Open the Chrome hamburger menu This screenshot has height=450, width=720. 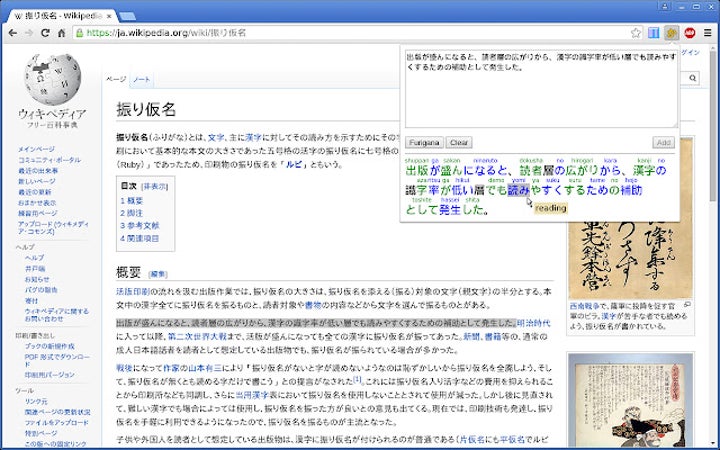[x=709, y=32]
